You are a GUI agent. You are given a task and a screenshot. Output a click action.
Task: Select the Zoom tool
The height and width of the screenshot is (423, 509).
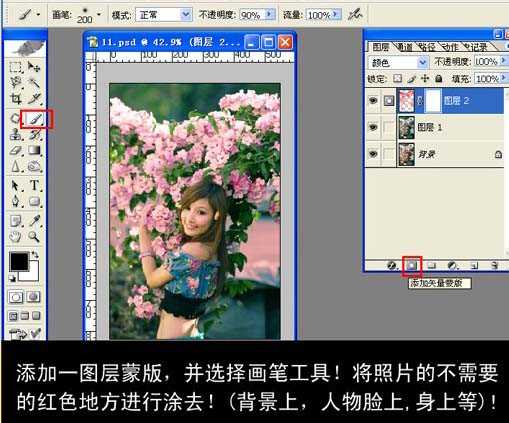click(x=34, y=236)
